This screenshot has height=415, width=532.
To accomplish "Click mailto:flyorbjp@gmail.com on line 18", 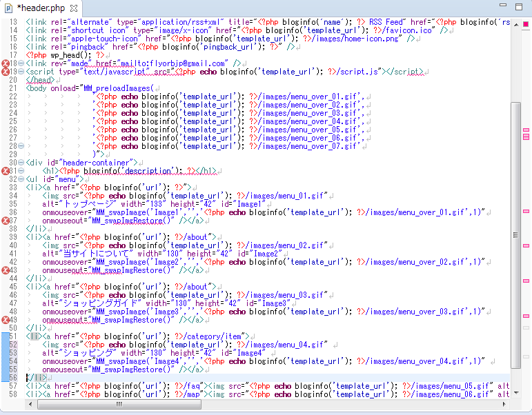I will point(173,63).
